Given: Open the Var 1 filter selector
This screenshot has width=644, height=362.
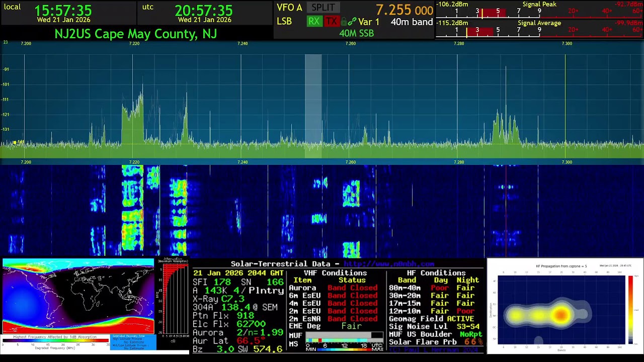Looking at the screenshot, I should point(369,22).
